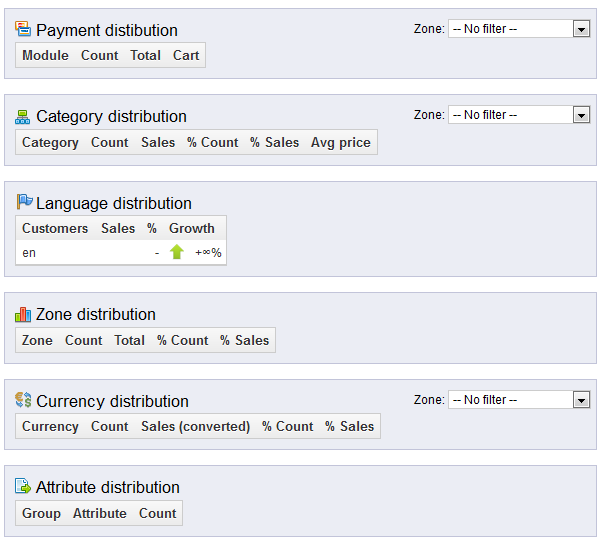Open the Currency distribution Zone filter dropdown
Image resolution: width=600 pixels, height=545 pixels.
coord(519,400)
